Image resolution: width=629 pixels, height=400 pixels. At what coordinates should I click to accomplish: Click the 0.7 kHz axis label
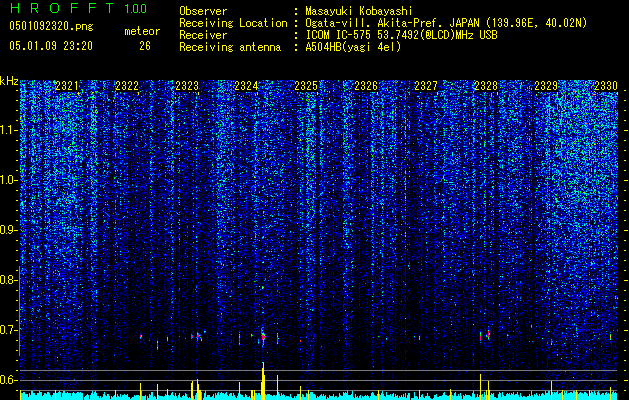9,330
